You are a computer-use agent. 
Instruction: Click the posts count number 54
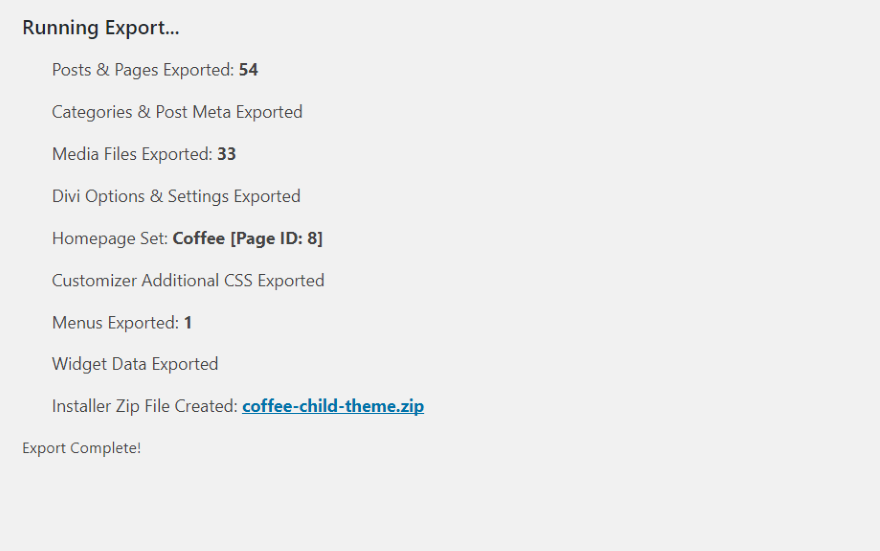(248, 70)
